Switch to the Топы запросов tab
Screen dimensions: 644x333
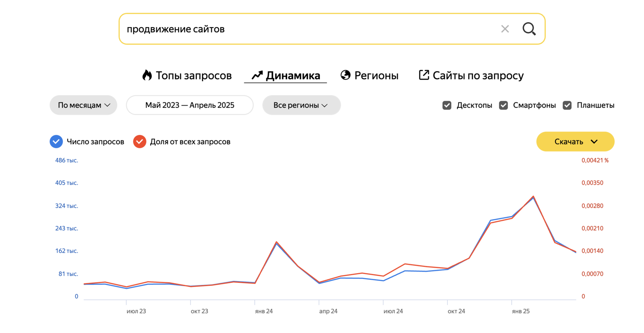point(187,75)
